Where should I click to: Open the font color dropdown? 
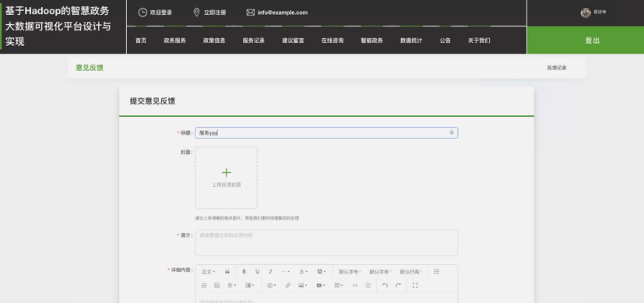[303, 272]
